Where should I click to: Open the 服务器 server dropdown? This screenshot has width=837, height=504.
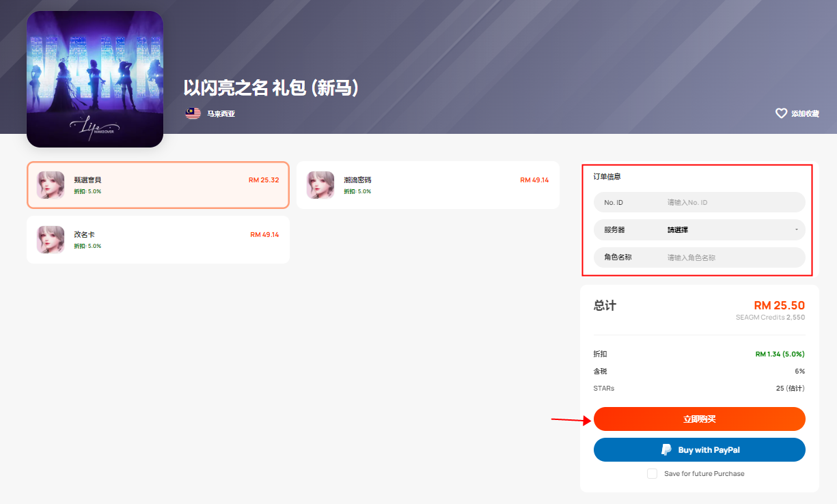pyautogui.click(x=700, y=230)
